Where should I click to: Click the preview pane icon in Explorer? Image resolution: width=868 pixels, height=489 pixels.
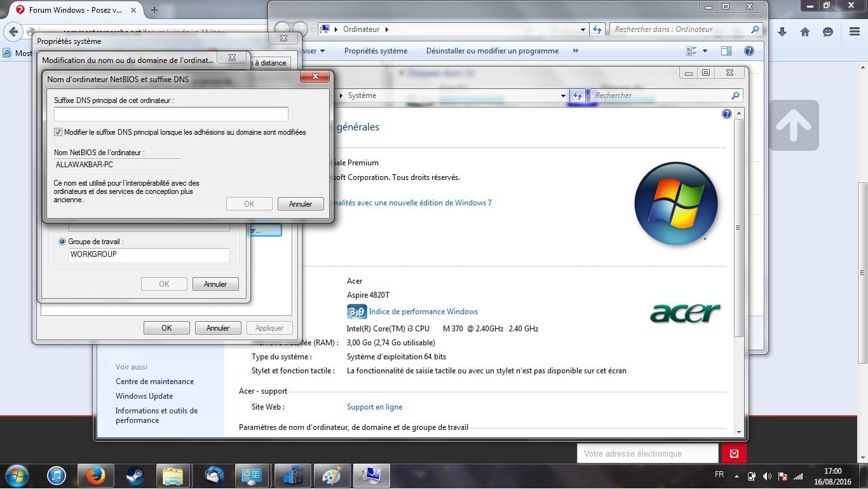(x=726, y=51)
